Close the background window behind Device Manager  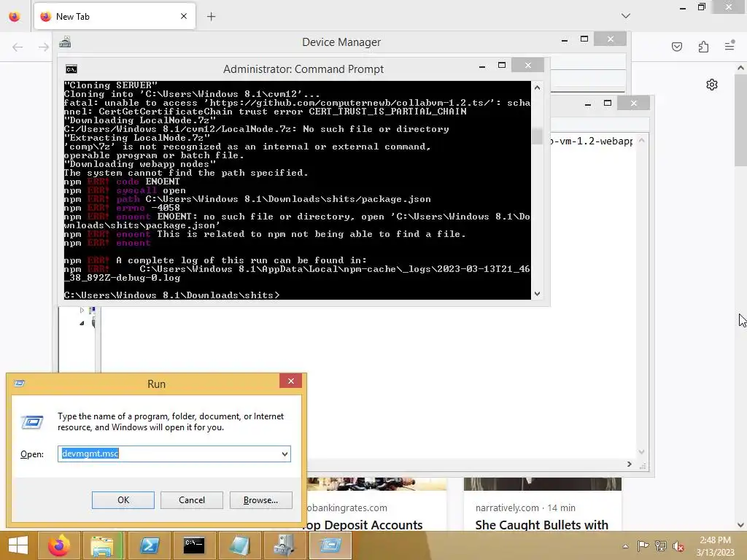[633, 104]
